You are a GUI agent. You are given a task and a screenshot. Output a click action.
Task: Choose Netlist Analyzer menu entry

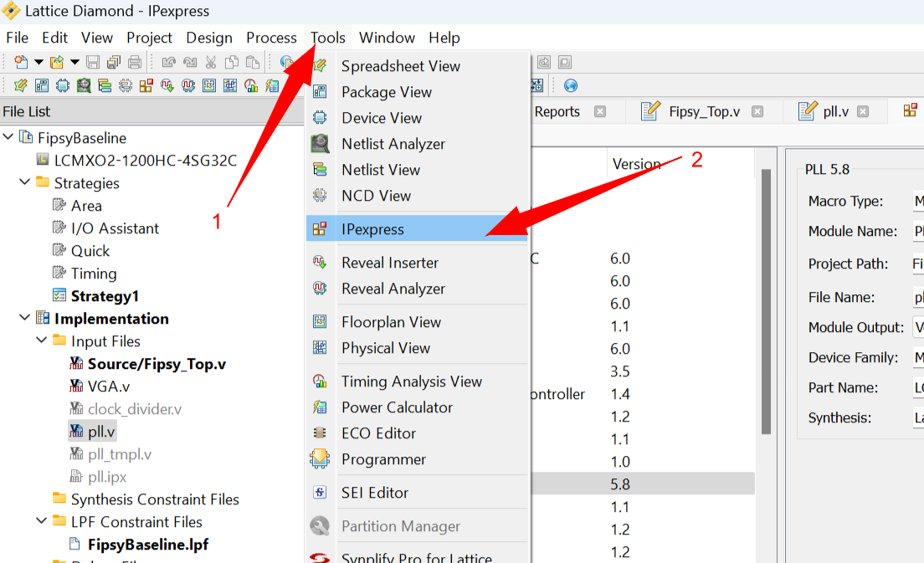pyautogui.click(x=417, y=144)
